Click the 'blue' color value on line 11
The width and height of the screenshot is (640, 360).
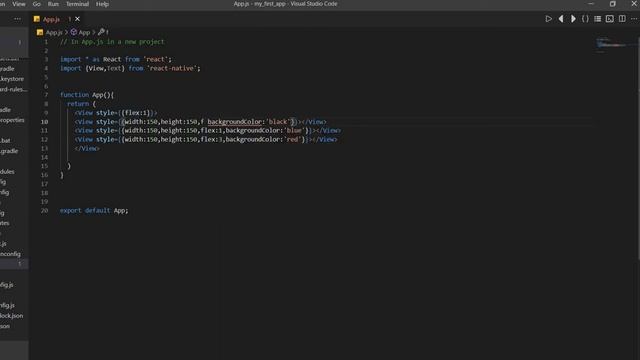pos(294,131)
